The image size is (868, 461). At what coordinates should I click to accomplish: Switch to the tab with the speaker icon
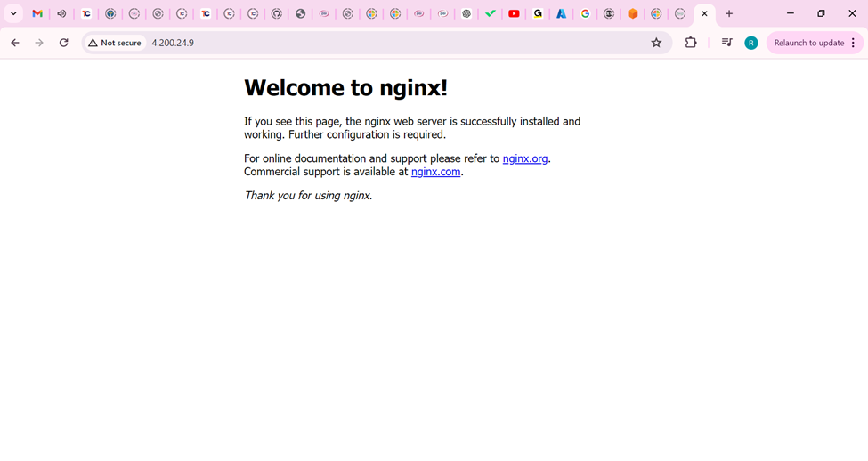click(61, 14)
